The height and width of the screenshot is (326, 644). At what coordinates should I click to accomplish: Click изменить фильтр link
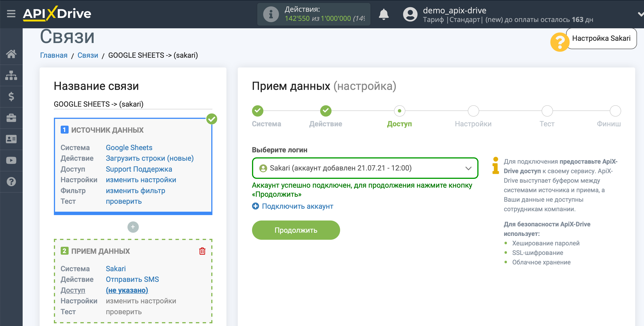point(135,190)
